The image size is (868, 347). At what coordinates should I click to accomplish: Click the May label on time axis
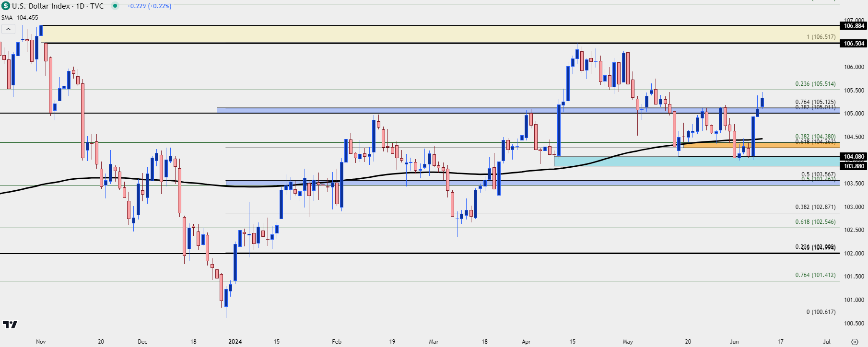tap(628, 342)
